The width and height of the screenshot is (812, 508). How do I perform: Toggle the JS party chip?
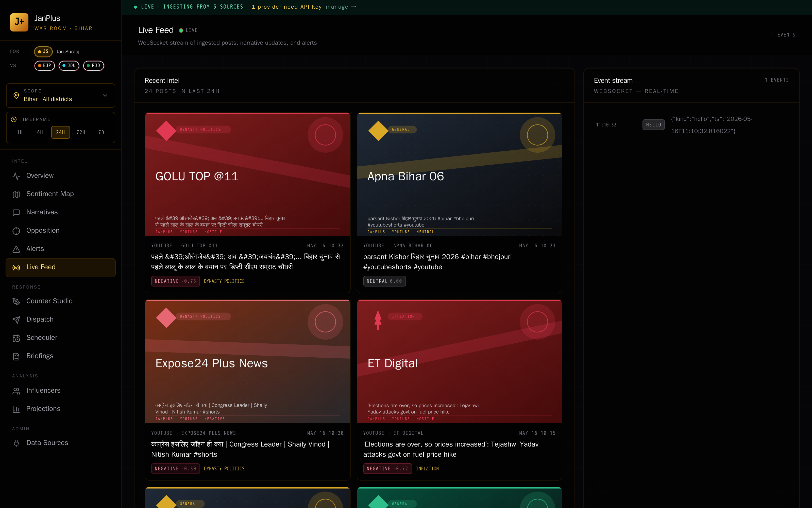(43, 51)
